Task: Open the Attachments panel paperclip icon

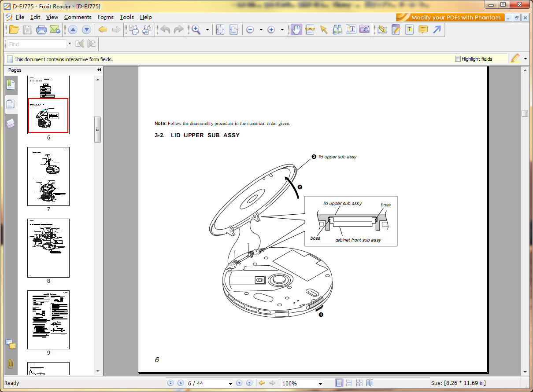Action: coord(11,364)
